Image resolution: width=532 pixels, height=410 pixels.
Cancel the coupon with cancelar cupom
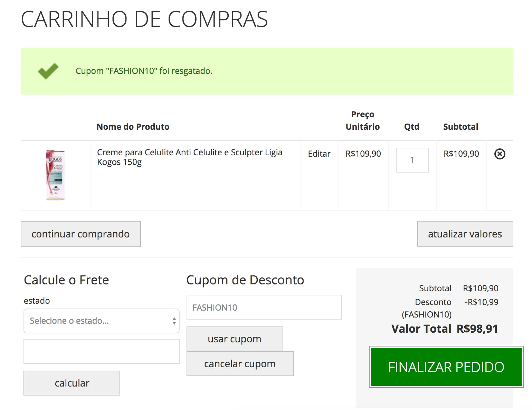click(240, 364)
